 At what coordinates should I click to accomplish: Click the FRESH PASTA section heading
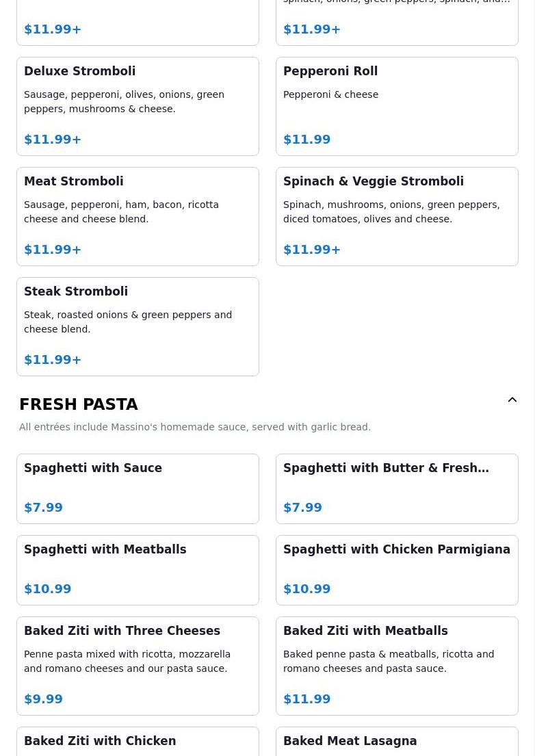(x=79, y=404)
